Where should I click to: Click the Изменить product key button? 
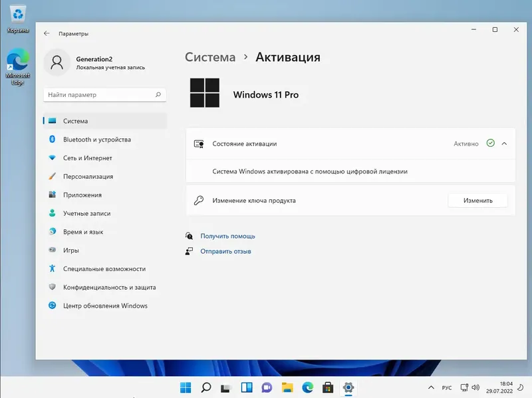pyautogui.click(x=477, y=200)
